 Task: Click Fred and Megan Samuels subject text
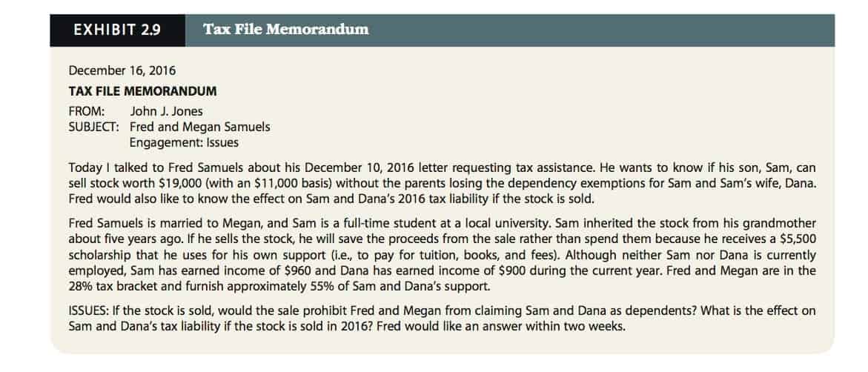pyautogui.click(x=199, y=127)
